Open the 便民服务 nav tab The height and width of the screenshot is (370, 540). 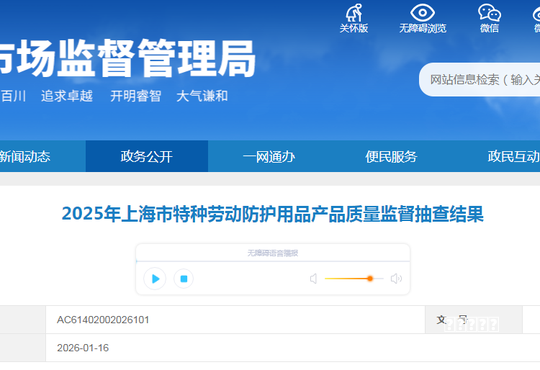click(x=391, y=156)
